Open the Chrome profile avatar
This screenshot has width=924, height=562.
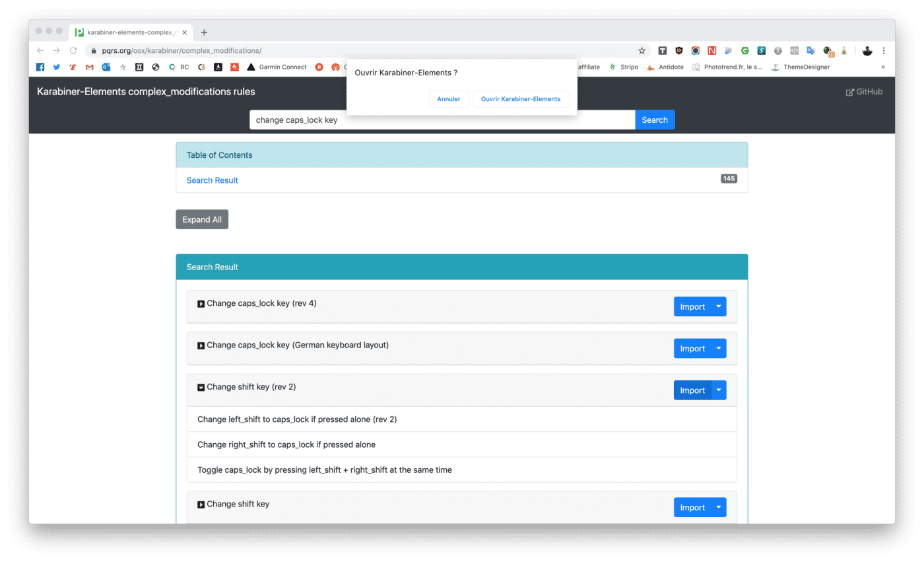[x=867, y=50]
